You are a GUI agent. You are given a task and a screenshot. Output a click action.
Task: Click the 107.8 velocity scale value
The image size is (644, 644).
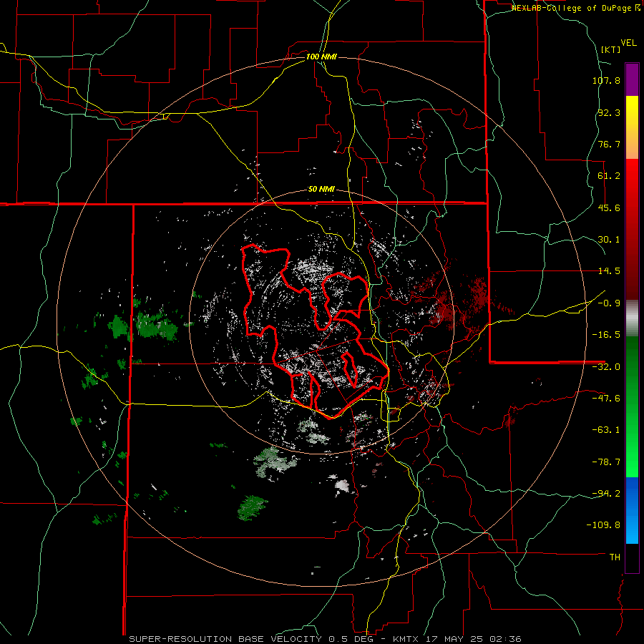coord(606,80)
